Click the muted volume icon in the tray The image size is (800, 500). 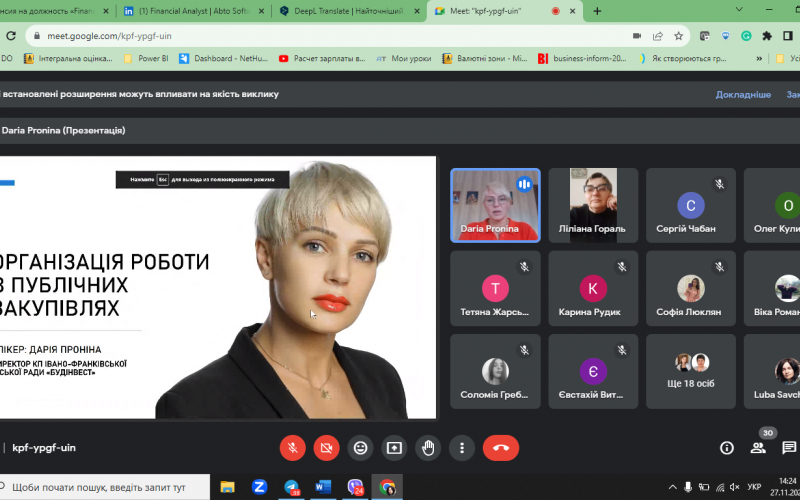point(735,487)
